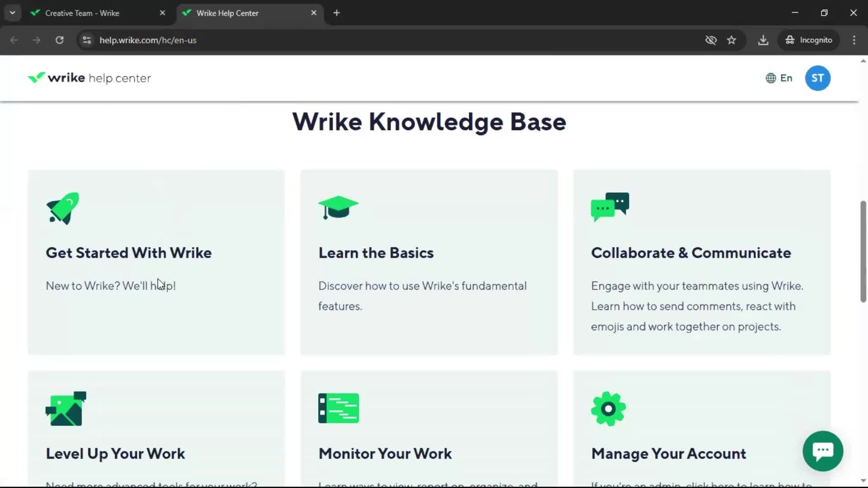Click 'New to Wrike? We'll help!' text
The image size is (868, 488).
[x=111, y=286]
